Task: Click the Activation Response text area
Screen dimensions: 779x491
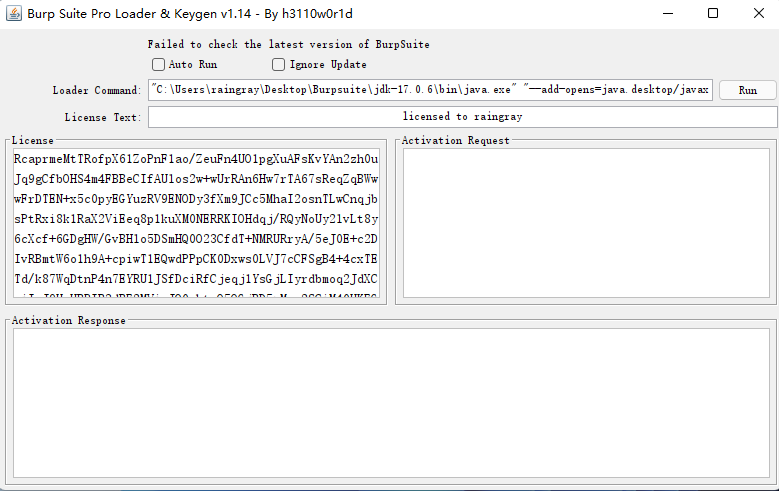Action: click(x=391, y=403)
